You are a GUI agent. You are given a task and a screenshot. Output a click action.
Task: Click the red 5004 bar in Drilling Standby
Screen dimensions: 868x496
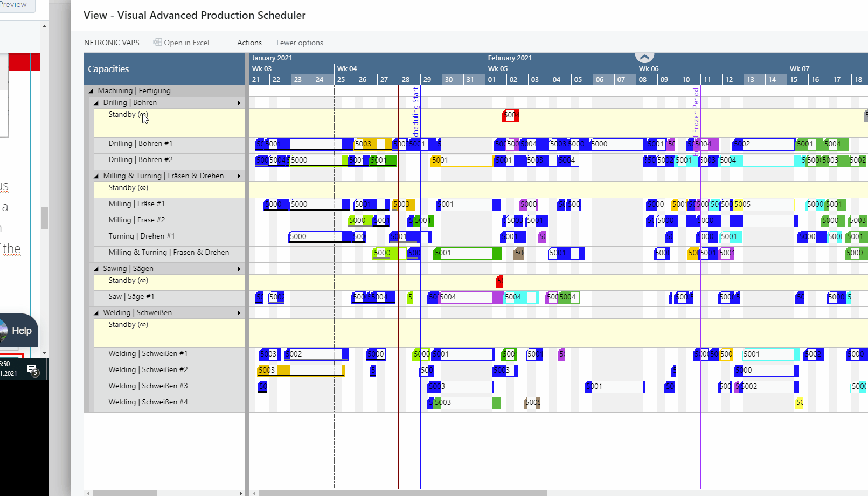(x=510, y=115)
